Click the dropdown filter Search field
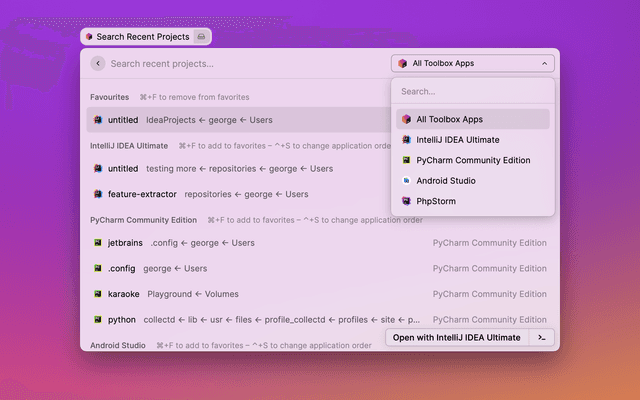 pos(472,91)
